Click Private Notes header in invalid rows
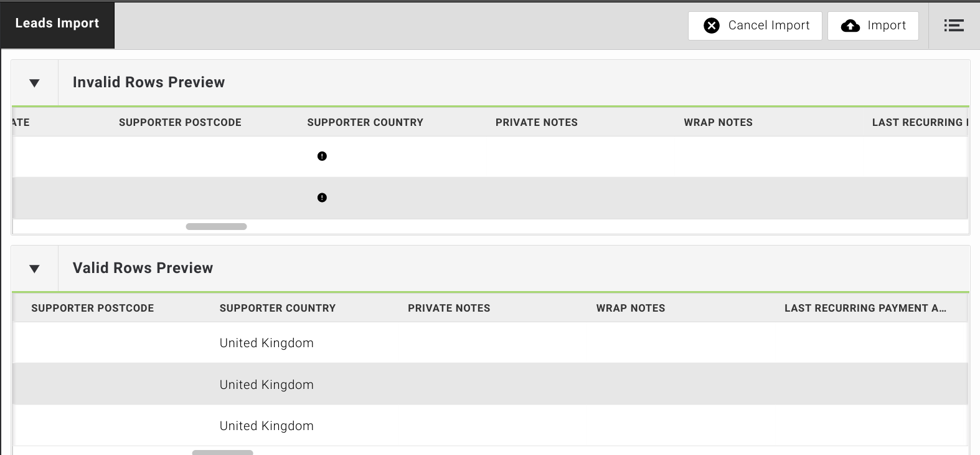980x455 pixels. click(536, 123)
